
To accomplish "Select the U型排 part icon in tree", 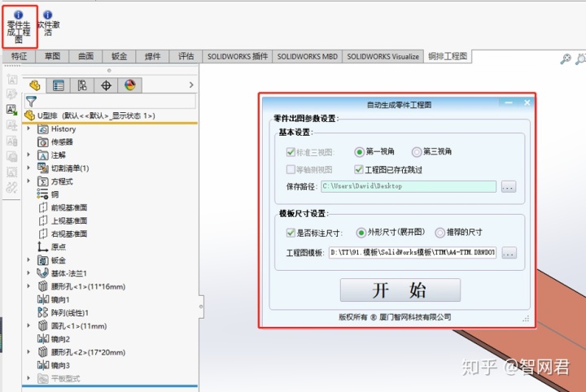I will (30, 115).
